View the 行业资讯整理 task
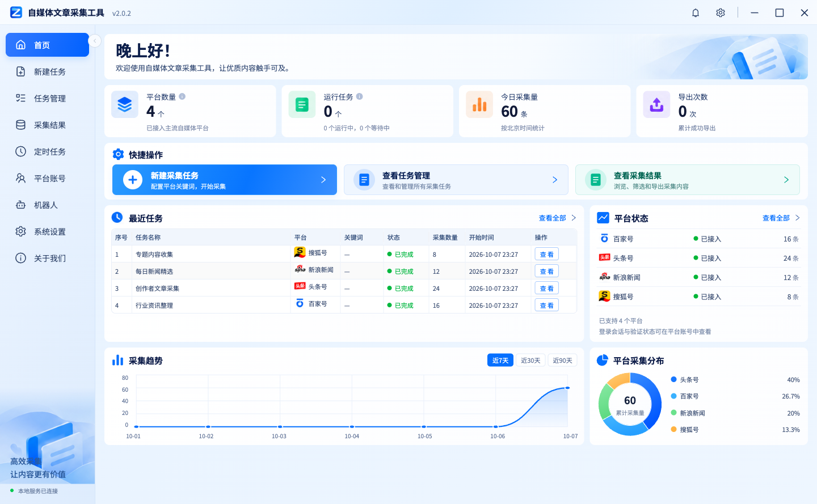Viewport: 817px width, 504px height. tap(547, 305)
